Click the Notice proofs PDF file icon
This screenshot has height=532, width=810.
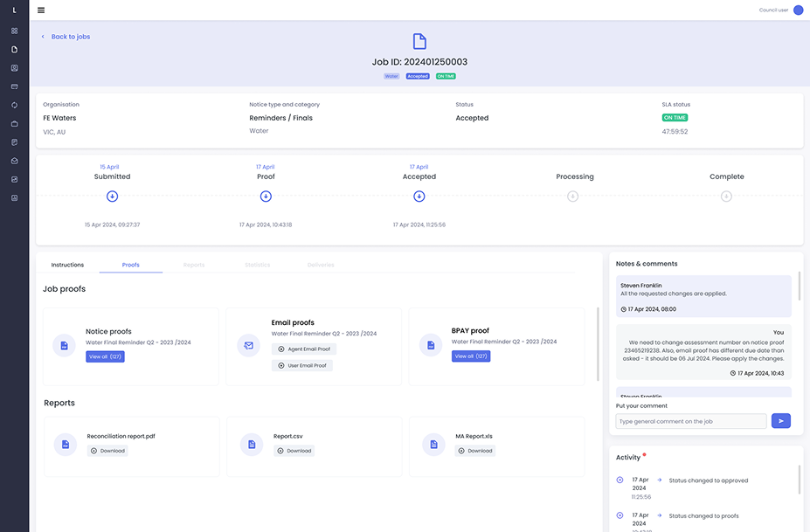tap(64, 345)
